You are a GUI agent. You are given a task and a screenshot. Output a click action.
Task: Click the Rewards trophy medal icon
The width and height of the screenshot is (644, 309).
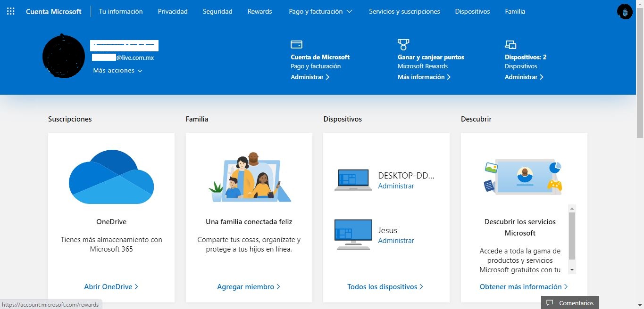403,44
